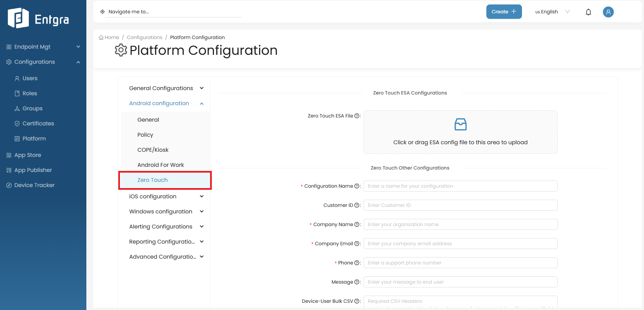Go to Home breadcrumb link

(112, 37)
